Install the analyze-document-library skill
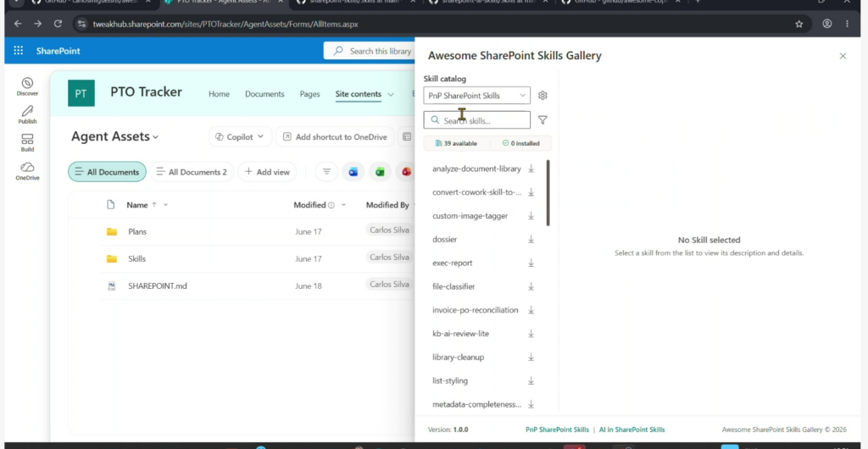The image size is (868, 449). click(531, 169)
